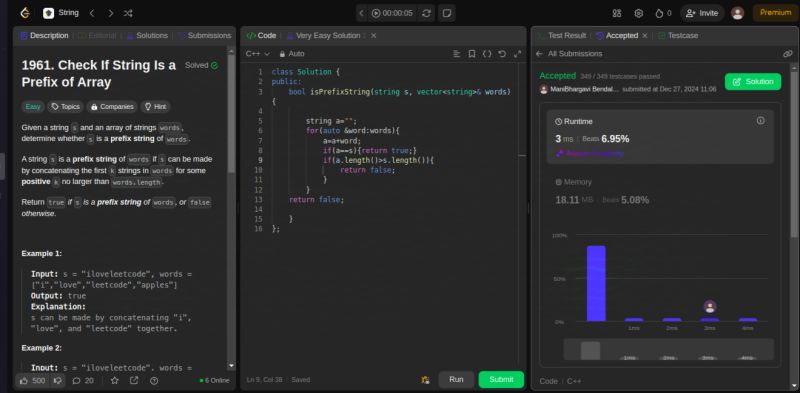Expand the Hint section
The image size is (800, 393).
point(155,107)
